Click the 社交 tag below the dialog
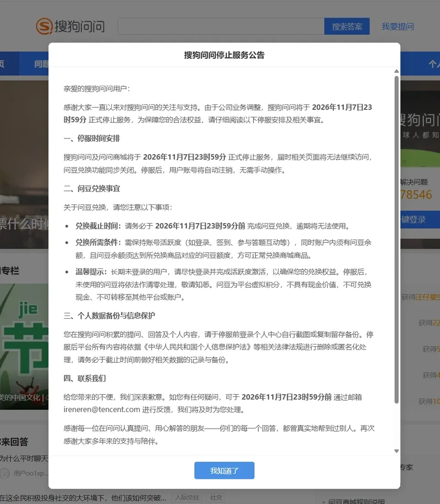Screen dimensions: 440x504 [x=216, y=497]
